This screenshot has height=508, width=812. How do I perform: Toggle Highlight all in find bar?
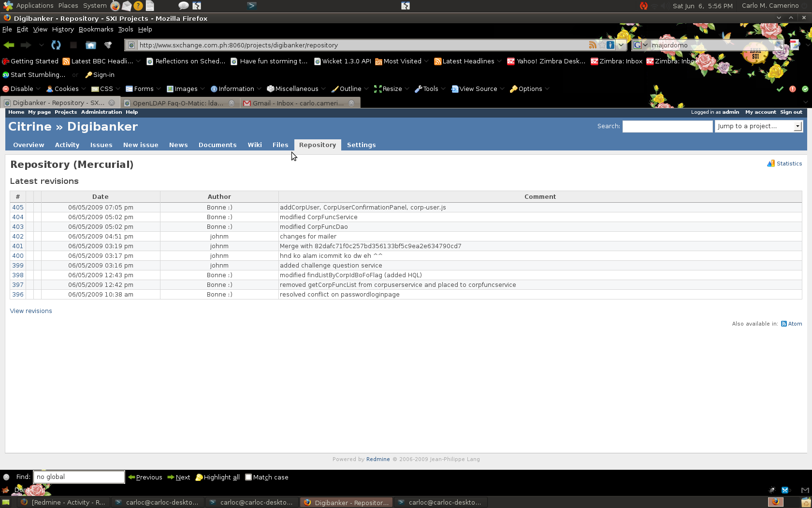coord(217,477)
